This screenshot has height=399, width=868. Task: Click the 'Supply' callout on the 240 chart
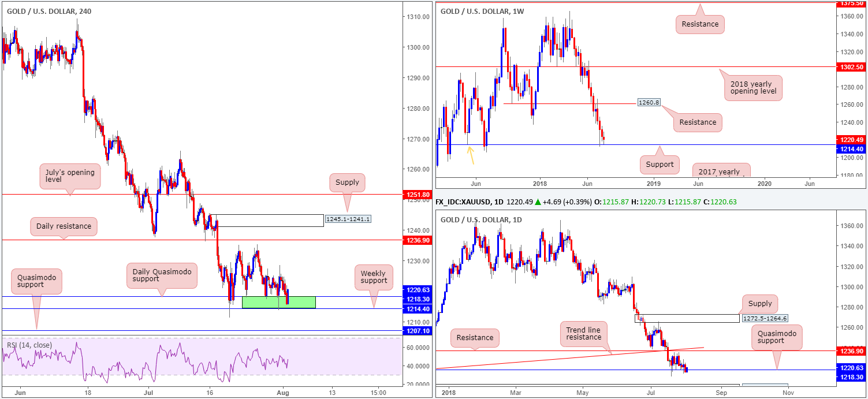[x=347, y=182]
